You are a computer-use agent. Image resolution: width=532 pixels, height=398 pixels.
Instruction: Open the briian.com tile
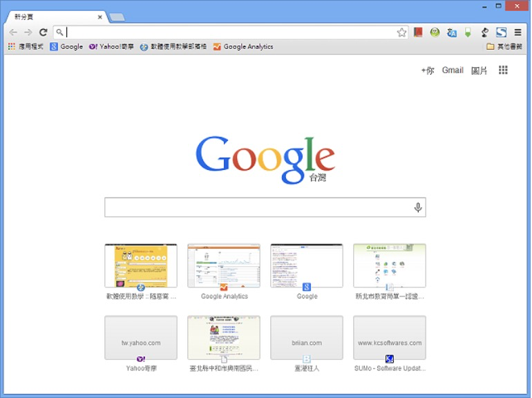[x=307, y=338]
